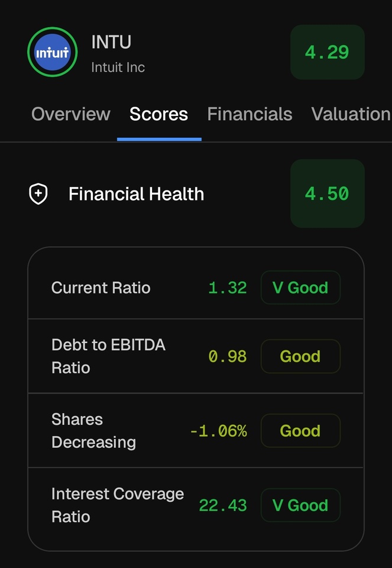Open the Overview tab
Screen dimensions: 392x568
coord(71,114)
